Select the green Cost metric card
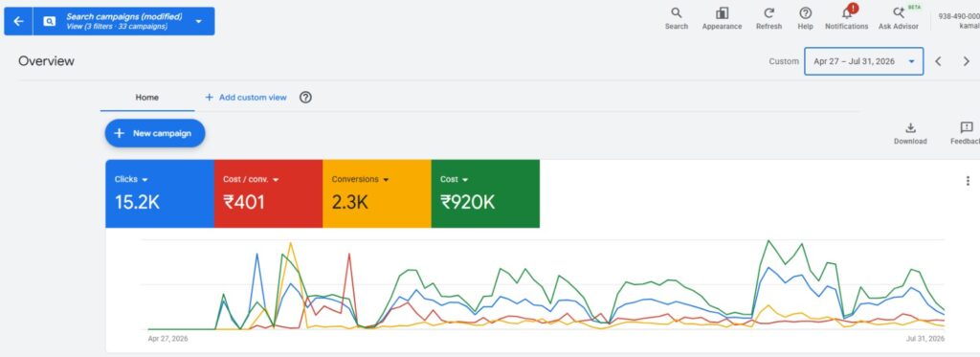980x357 pixels. coord(485,194)
